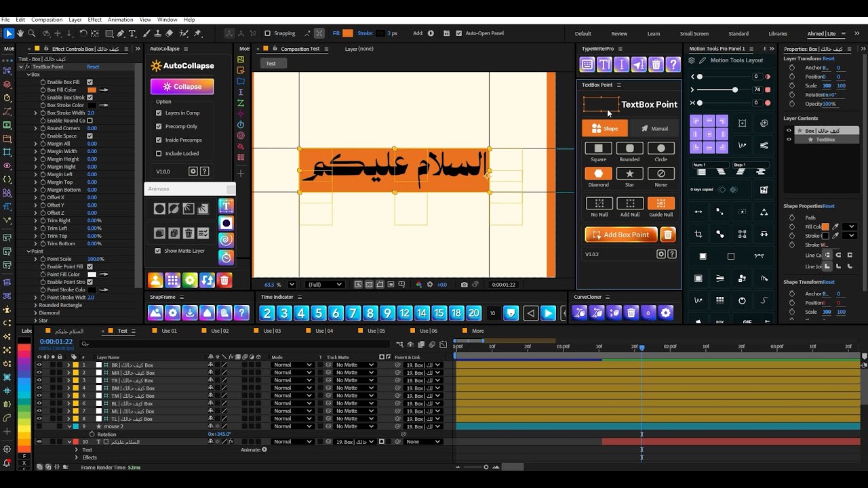
Task: Jump to time indicator number 12
Action: (405, 313)
